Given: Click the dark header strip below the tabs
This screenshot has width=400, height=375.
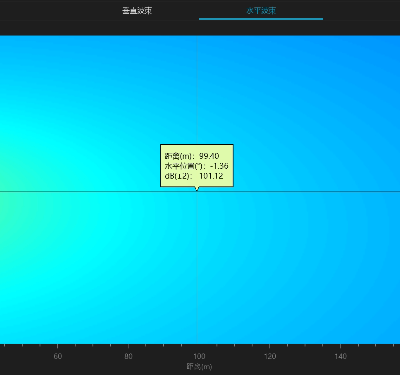Looking at the screenshot, I should [200, 28].
